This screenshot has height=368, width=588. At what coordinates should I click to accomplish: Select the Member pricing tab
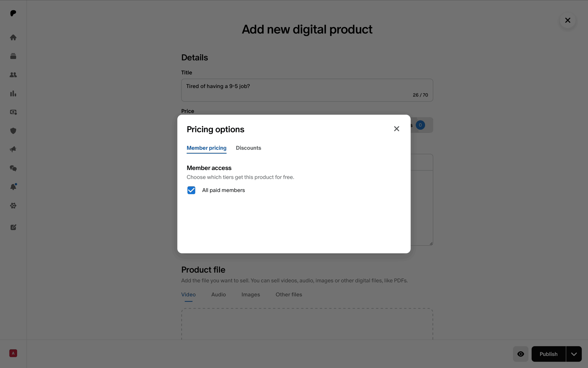206,148
